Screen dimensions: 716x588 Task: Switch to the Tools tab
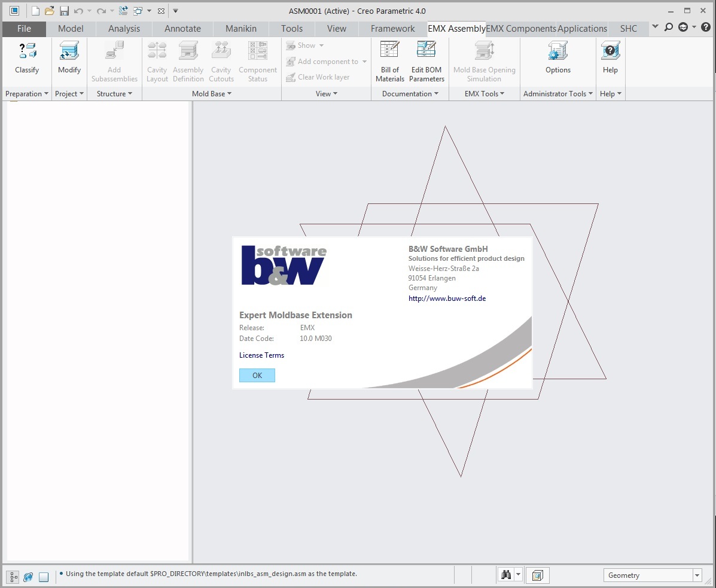[292, 28]
